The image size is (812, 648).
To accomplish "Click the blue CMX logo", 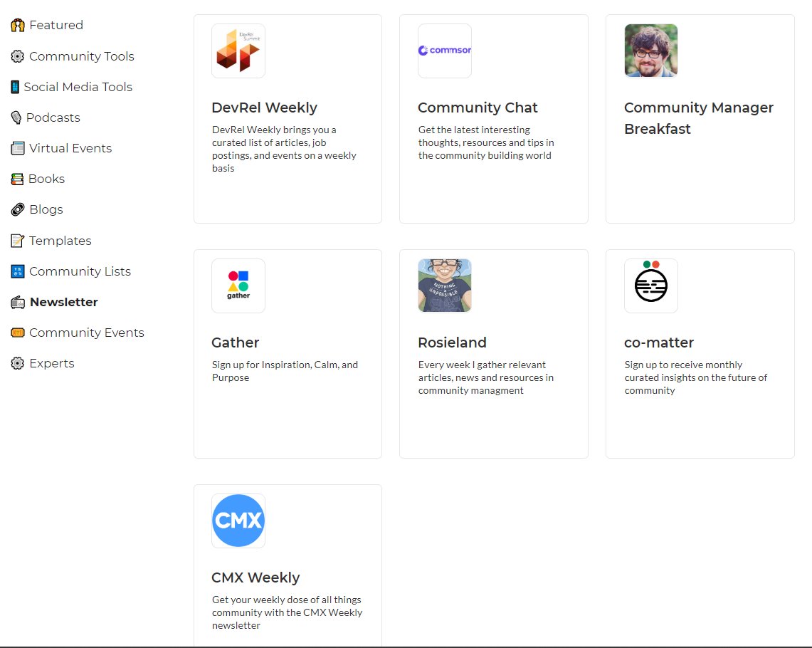I will (x=238, y=520).
